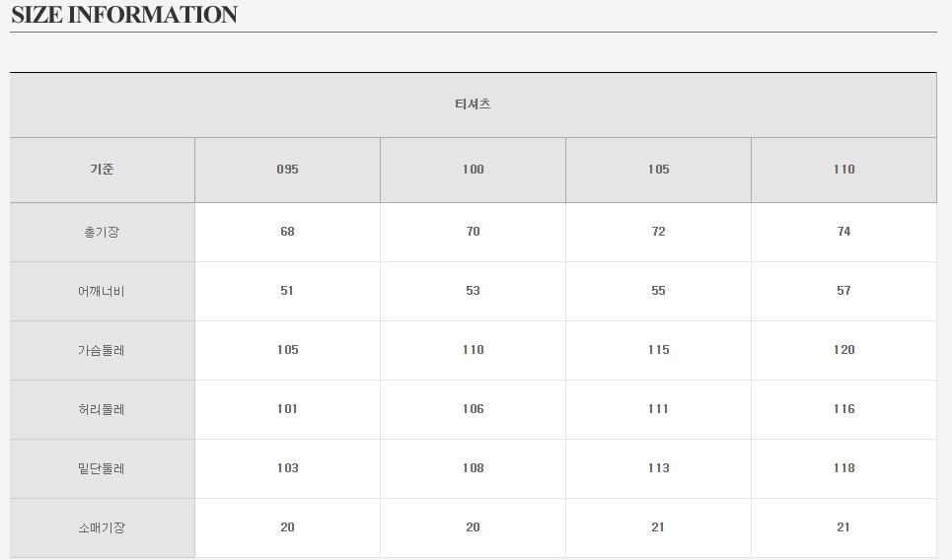Click the 100 size column header
The height and width of the screenshot is (560, 952).
[x=473, y=170]
